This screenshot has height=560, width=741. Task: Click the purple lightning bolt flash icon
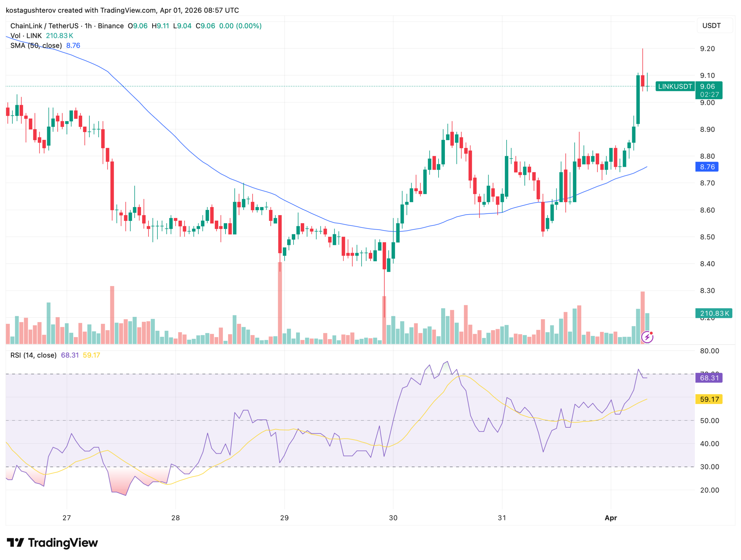point(647,337)
